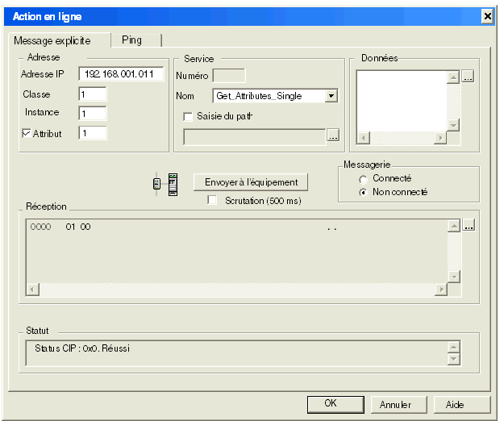This screenshot has height=421, width=504.
Task: Enable Scrutation (500 ms) checkbox
Action: [212, 200]
